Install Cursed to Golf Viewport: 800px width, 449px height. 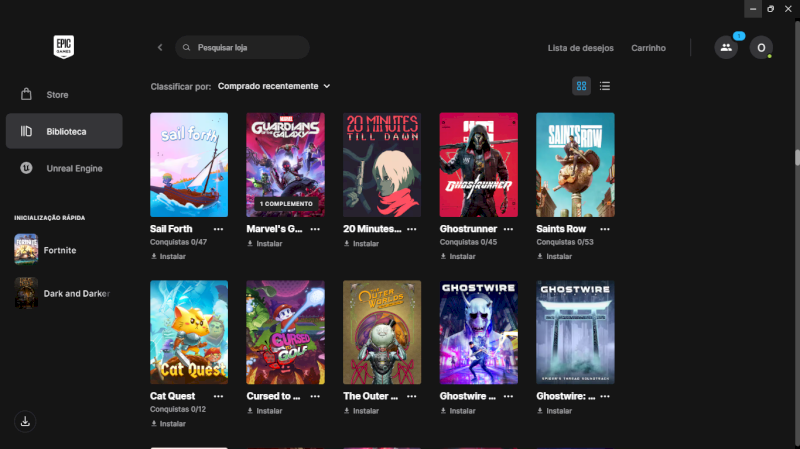tap(264, 411)
